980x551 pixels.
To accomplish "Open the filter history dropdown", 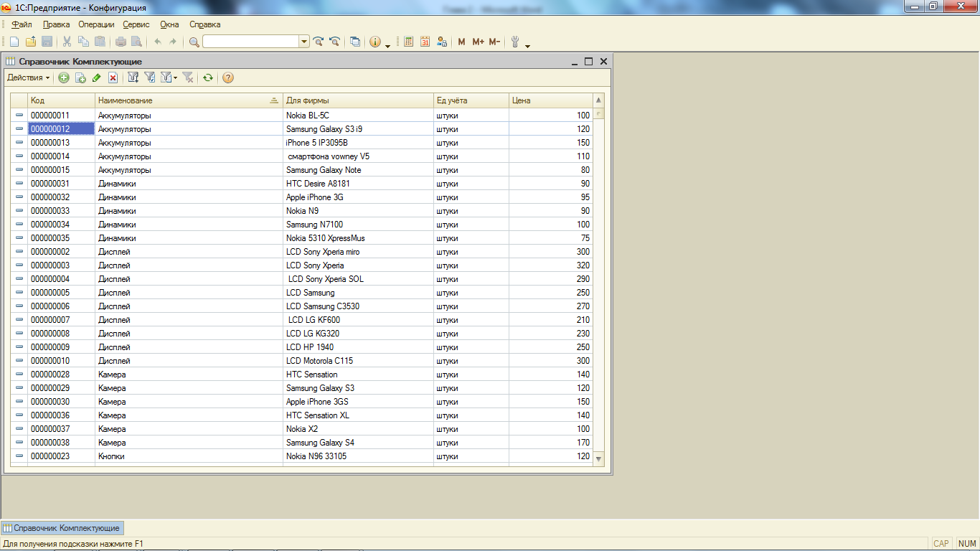I will (x=169, y=77).
